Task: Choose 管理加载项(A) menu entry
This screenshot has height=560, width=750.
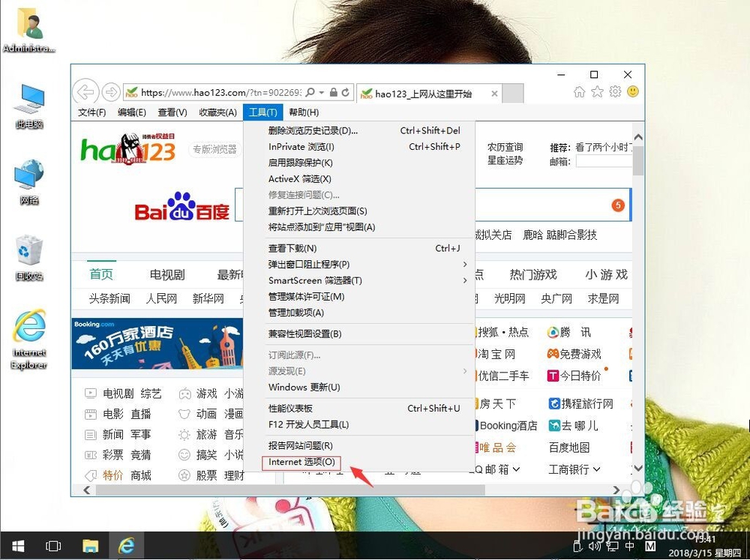Action: [x=360, y=313]
